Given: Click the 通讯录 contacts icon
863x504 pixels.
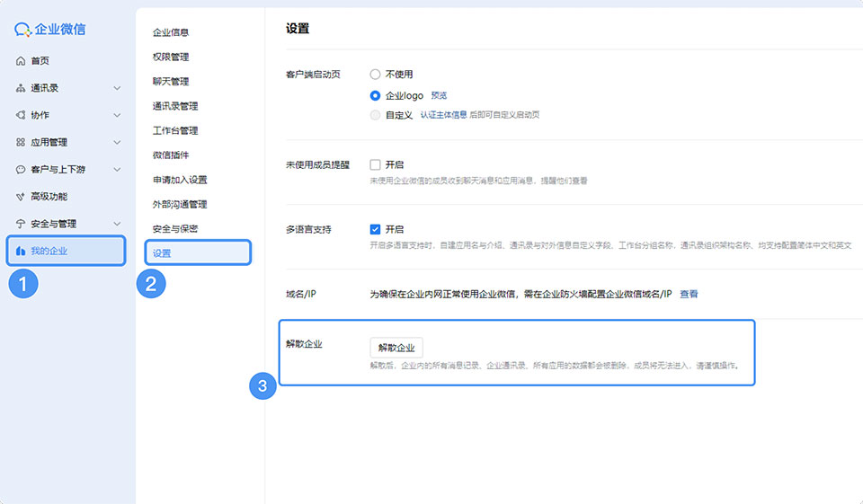Looking at the screenshot, I should click(21, 88).
